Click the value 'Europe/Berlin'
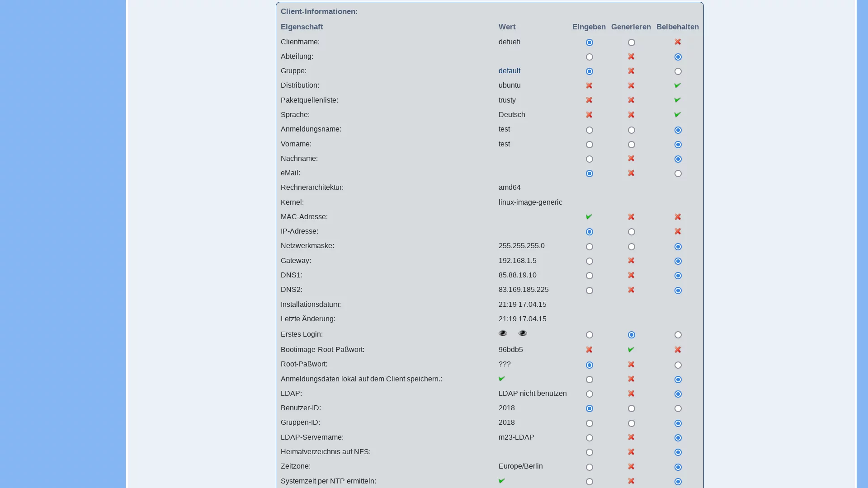This screenshot has width=868, height=488. pyautogui.click(x=520, y=466)
